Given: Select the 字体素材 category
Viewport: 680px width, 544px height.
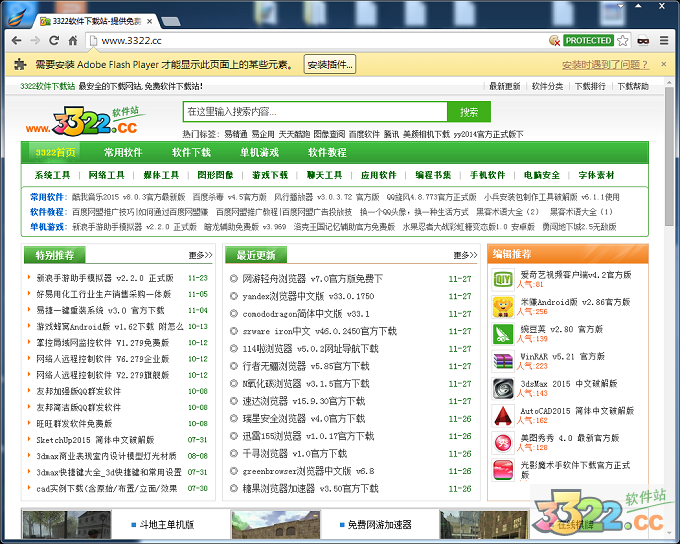Looking at the screenshot, I should click(x=596, y=175).
